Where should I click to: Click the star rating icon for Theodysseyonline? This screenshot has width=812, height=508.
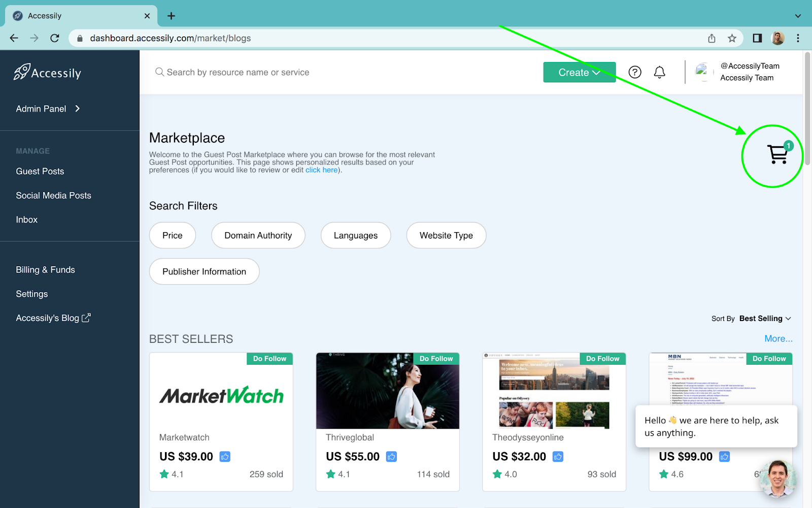tap(497, 474)
